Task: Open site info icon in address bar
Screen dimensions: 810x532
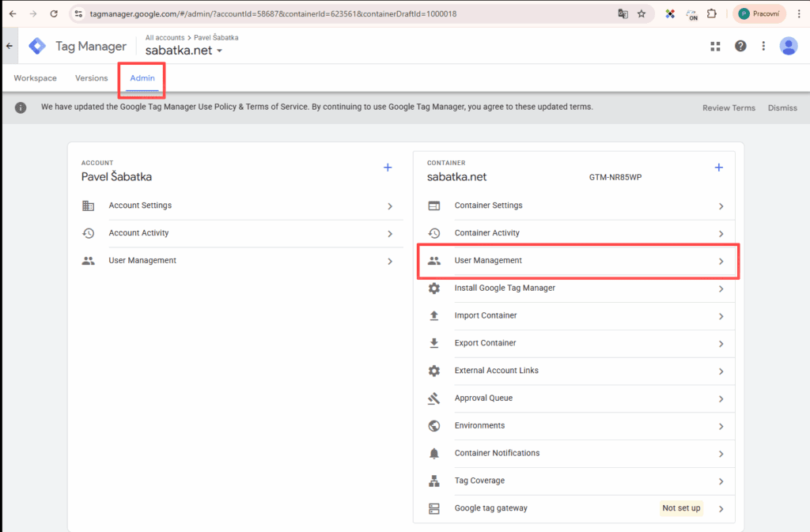Action: coord(78,14)
